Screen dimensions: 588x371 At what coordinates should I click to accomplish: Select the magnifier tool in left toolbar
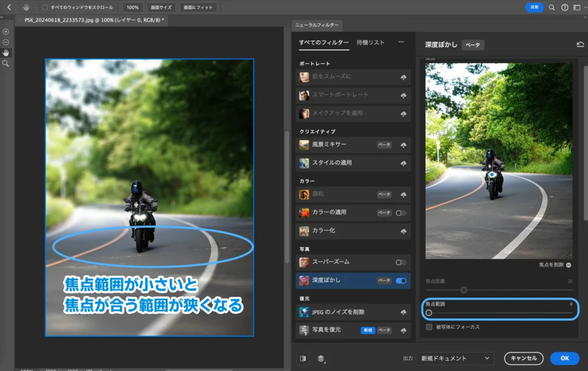(x=6, y=63)
